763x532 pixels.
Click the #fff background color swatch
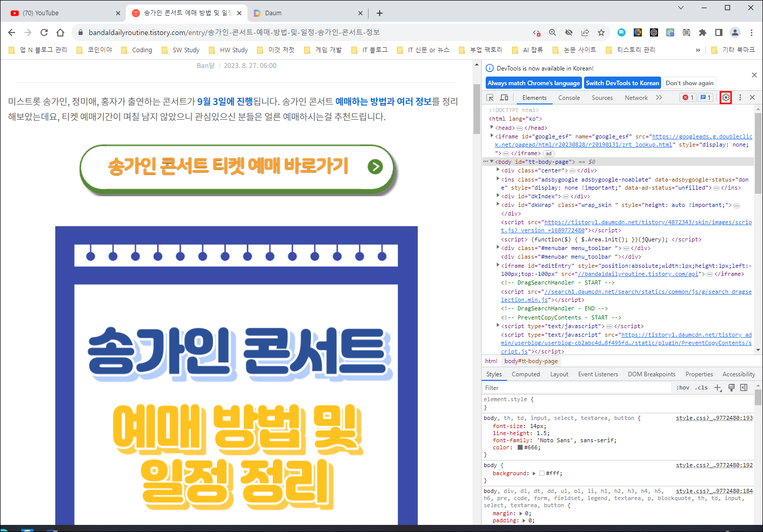pyautogui.click(x=542, y=473)
